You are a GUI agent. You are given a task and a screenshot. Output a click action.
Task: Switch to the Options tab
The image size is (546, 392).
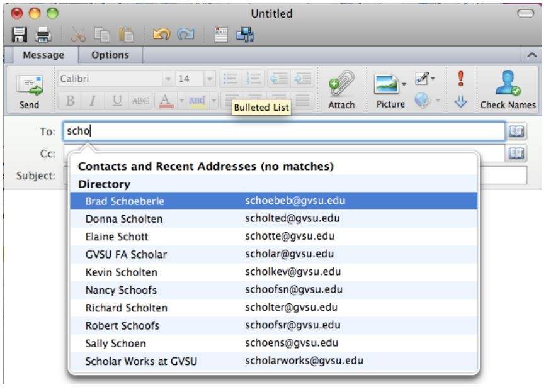[110, 55]
